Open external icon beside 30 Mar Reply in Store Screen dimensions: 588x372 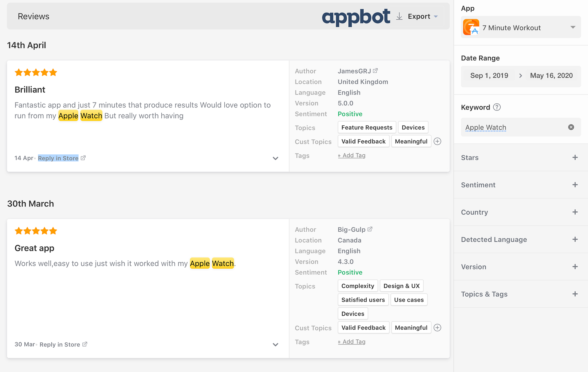(x=85, y=344)
